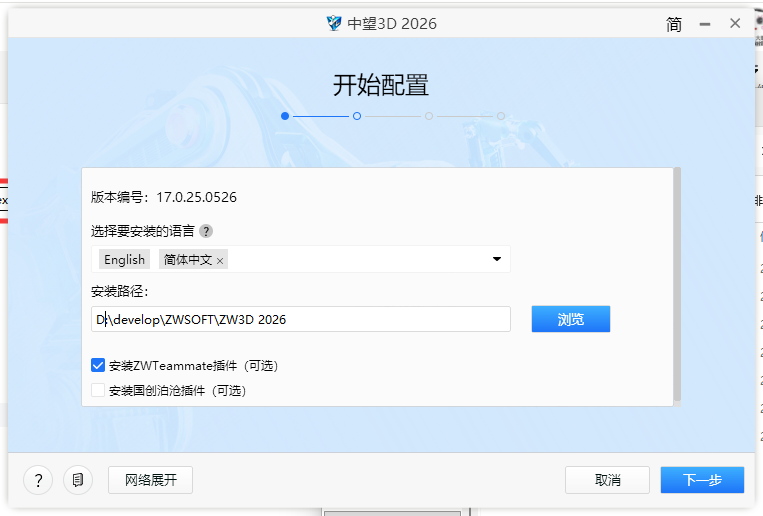Click the 网络展开 button
The height and width of the screenshot is (516, 763).
click(x=150, y=480)
